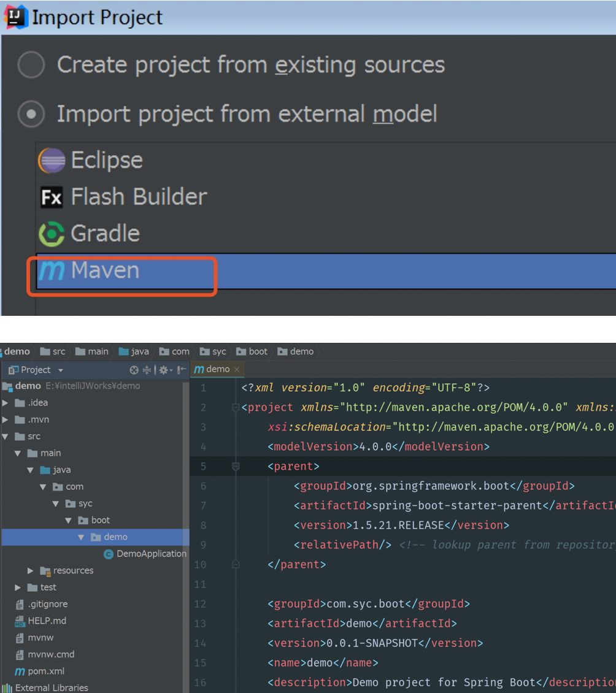The image size is (616, 693).
Task: Click the DemoApplication class icon
Action: 109,554
